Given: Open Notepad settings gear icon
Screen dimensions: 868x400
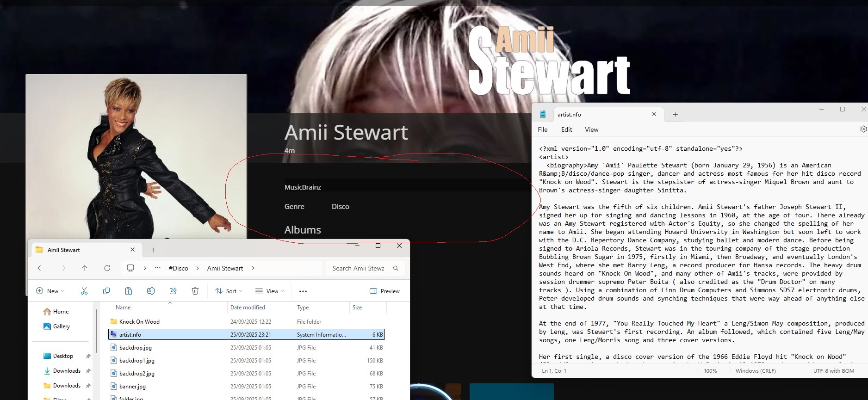Looking at the screenshot, I should click(863, 129).
